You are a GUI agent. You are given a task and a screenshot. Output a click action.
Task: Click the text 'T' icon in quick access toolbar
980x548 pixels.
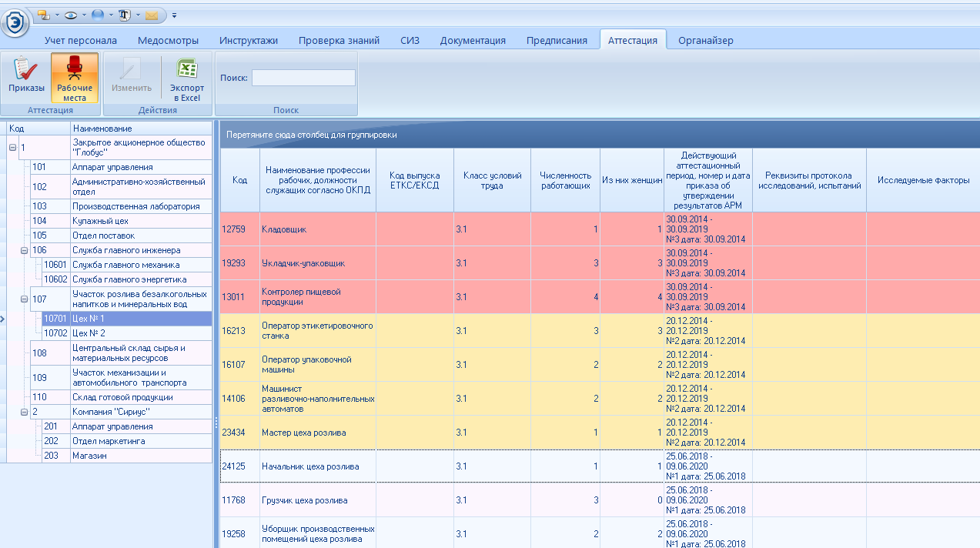pos(125,15)
